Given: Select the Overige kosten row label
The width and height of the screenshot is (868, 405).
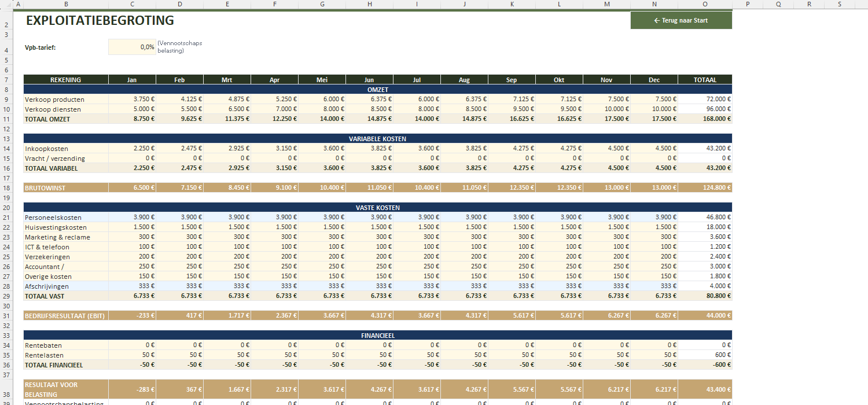Looking at the screenshot, I should pyautogui.click(x=66, y=277).
